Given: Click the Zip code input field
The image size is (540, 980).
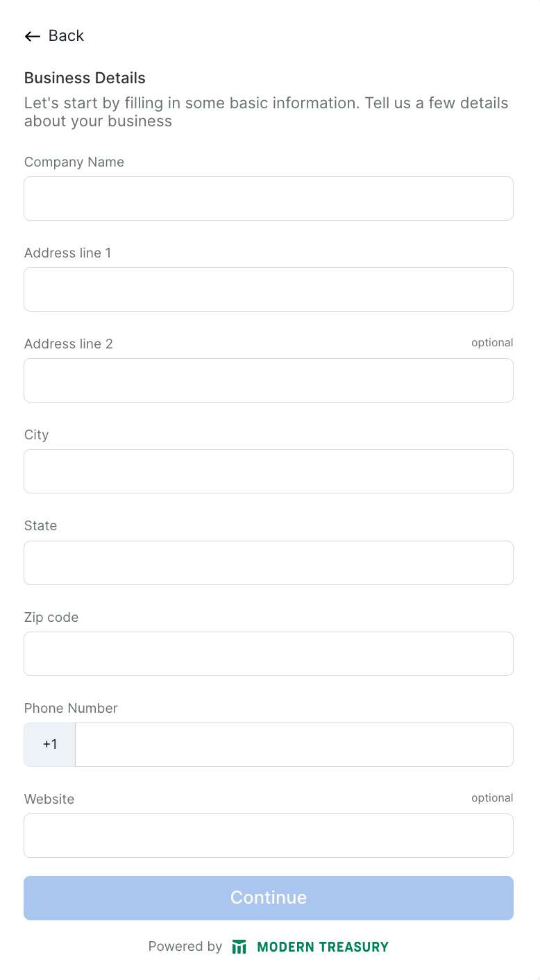Looking at the screenshot, I should coord(269,653).
